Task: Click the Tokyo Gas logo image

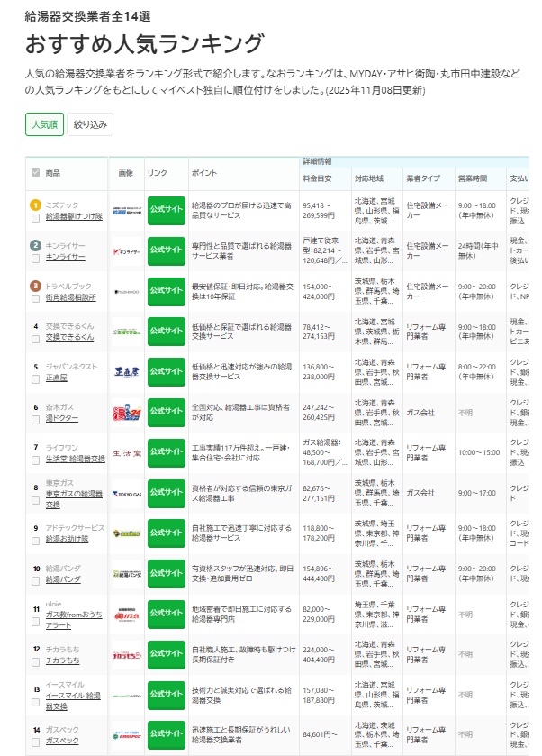Action: pos(126,494)
